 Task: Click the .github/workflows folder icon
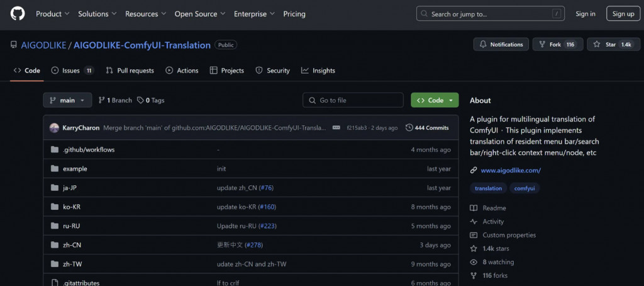55,149
